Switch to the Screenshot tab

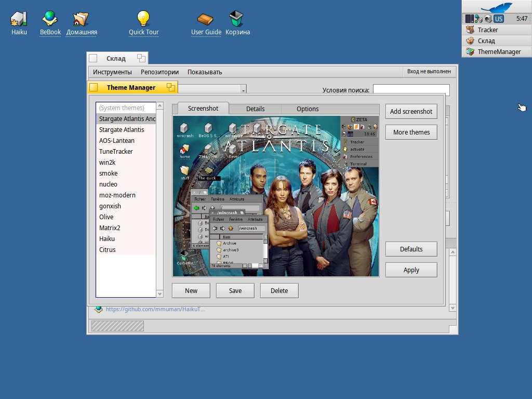pos(203,108)
